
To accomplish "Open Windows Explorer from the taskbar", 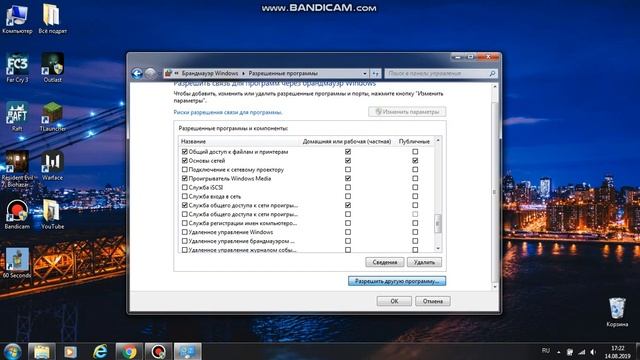I will [41, 351].
